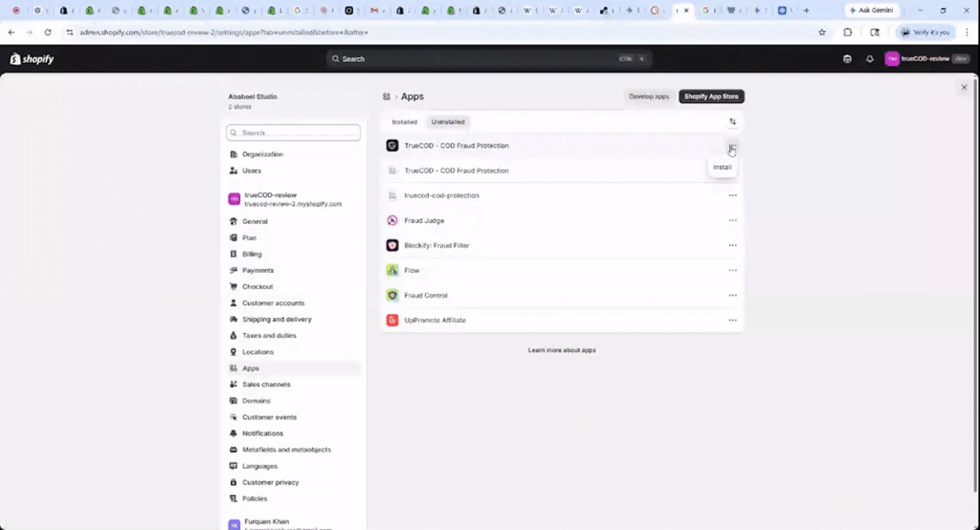Open Customer events settings
Screen dimensions: 980x530
pyautogui.click(x=293, y=417)
